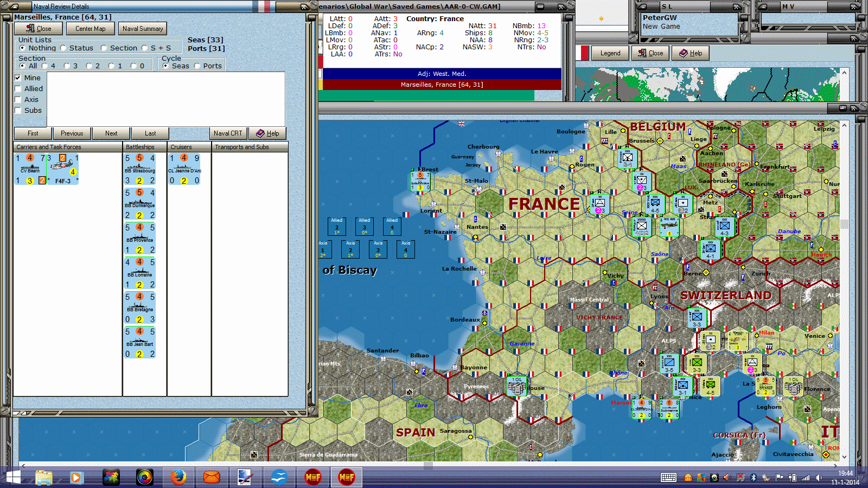Pick the BB Dunkerque battleship counter
The image size is (868, 488).
[140, 204]
